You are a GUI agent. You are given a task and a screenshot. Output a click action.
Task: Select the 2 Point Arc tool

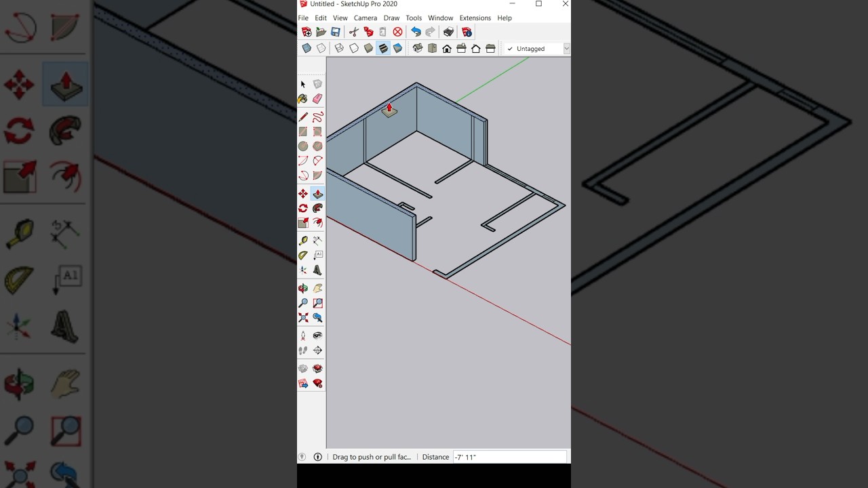pyautogui.click(x=317, y=161)
